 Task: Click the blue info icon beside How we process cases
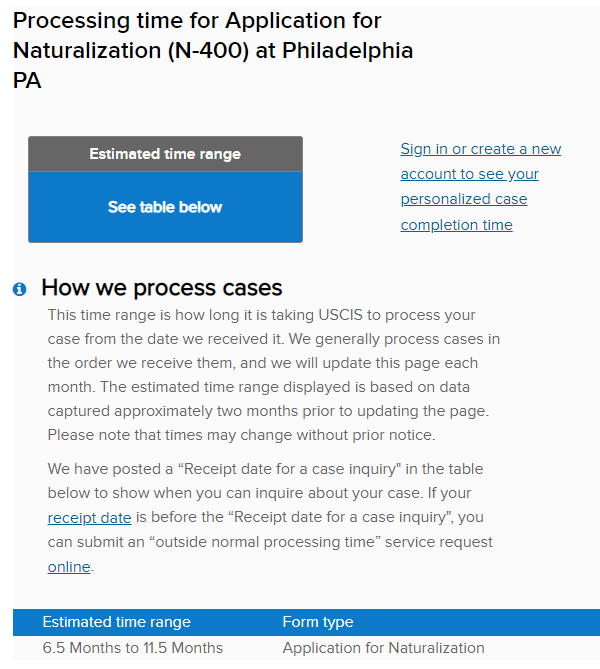point(19,289)
